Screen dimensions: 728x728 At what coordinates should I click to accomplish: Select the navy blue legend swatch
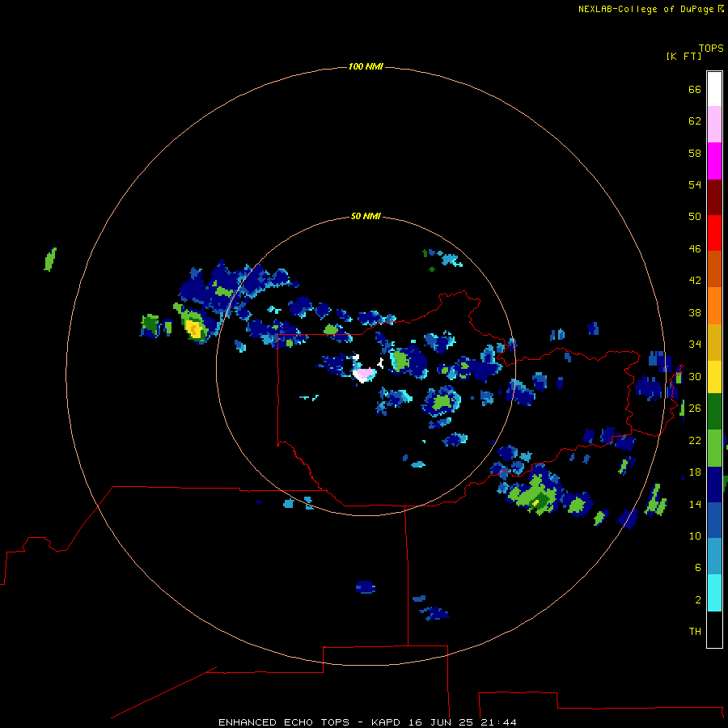pyautogui.click(x=714, y=485)
